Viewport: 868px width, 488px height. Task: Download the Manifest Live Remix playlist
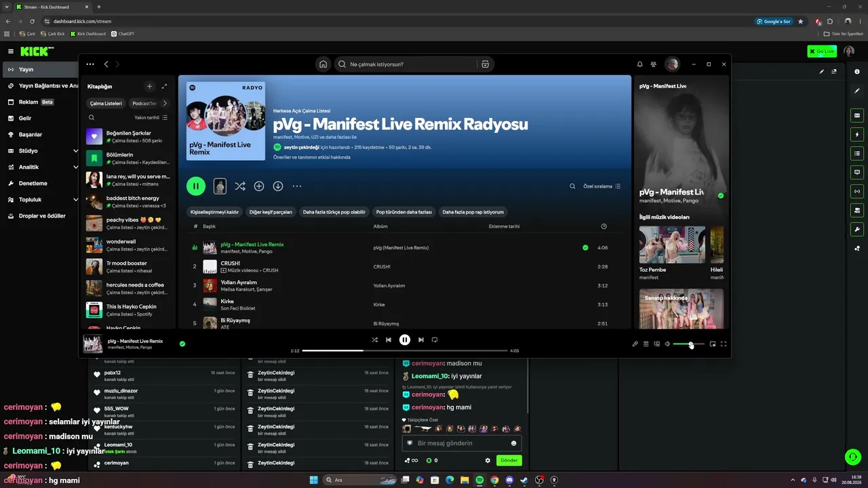point(278,186)
